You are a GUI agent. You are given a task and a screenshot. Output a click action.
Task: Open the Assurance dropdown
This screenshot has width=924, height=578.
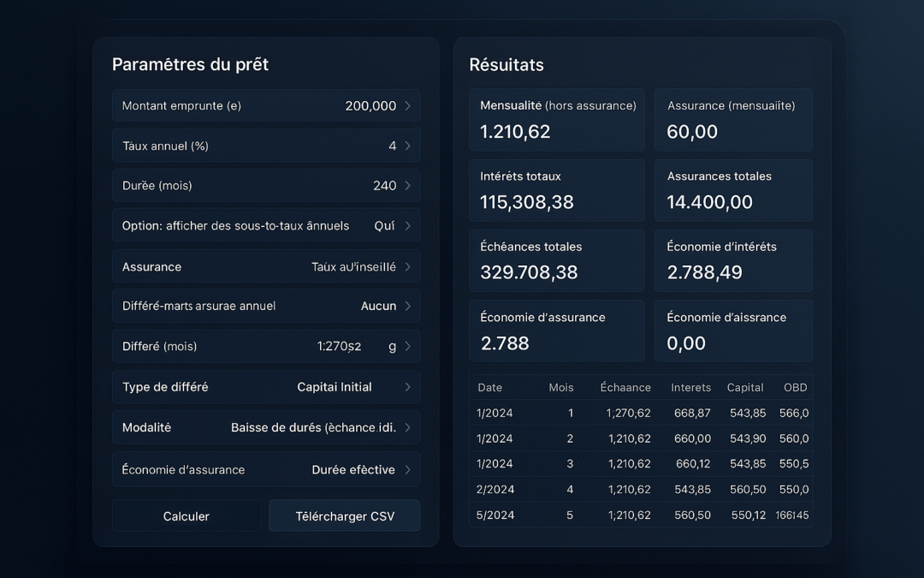coord(265,265)
